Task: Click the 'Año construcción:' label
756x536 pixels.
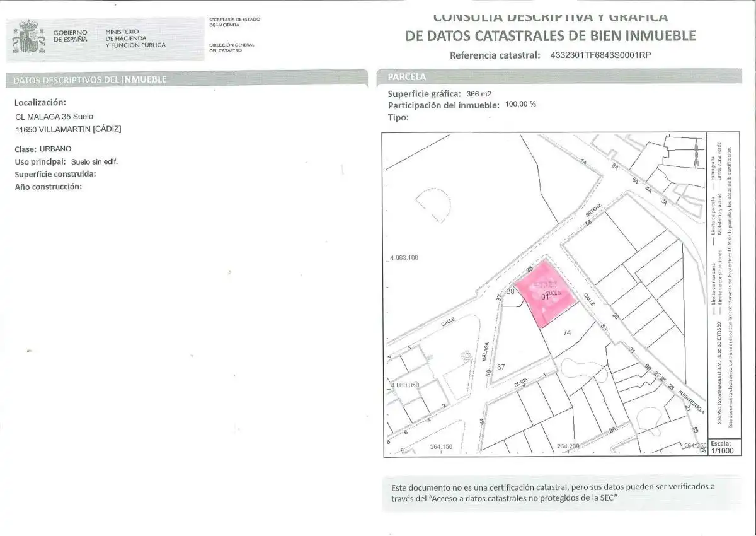Action: pyautogui.click(x=49, y=187)
